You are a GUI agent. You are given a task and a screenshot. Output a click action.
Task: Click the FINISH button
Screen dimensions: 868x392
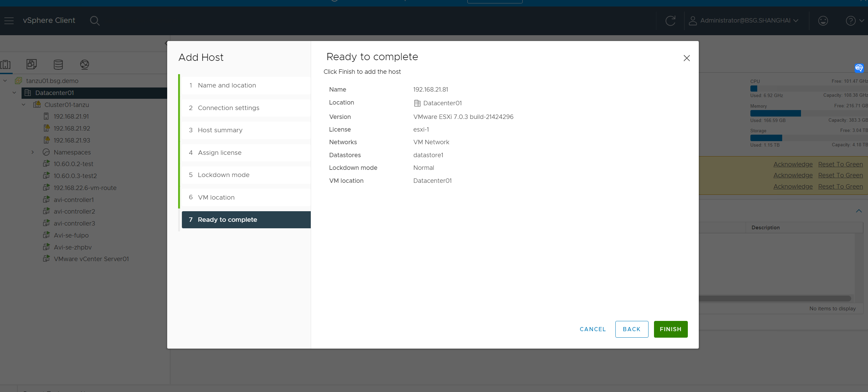click(x=670, y=329)
